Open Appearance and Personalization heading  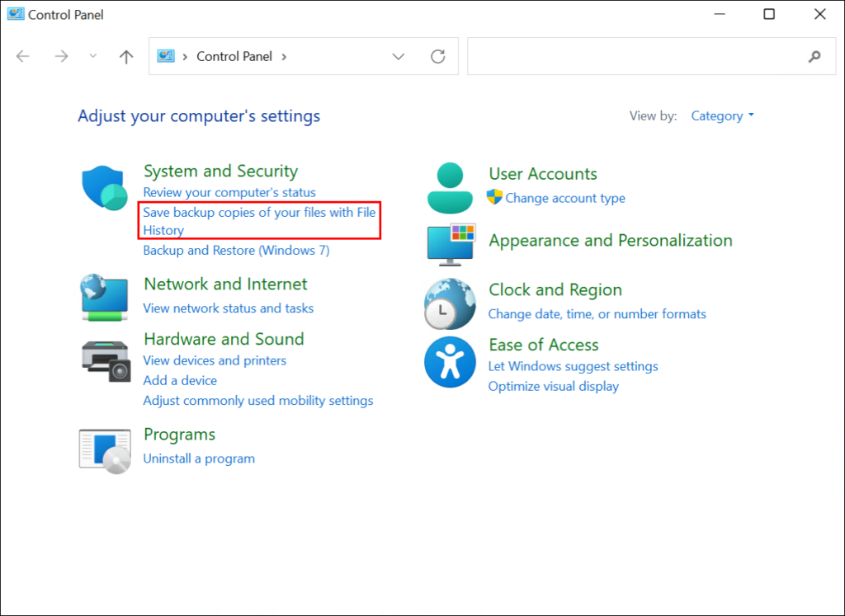point(611,240)
